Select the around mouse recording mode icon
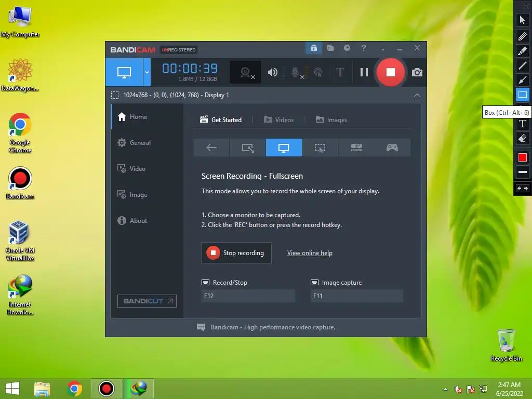This screenshot has height=399, width=532. 320,148
